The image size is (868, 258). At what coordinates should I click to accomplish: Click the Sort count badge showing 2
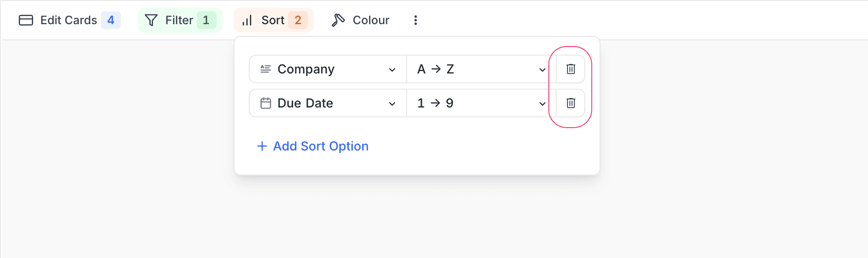pyautogui.click(x=298, y=20)
